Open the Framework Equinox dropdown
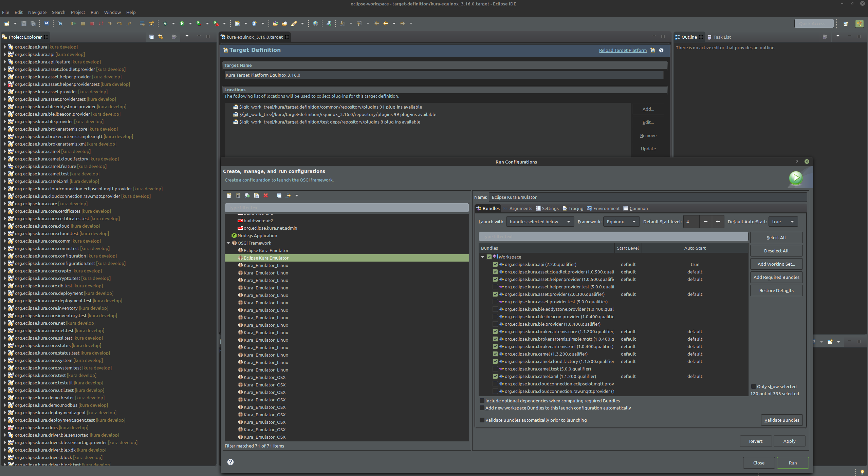The height and width of the screenshot is (476, 868). [x=621, y=222]
